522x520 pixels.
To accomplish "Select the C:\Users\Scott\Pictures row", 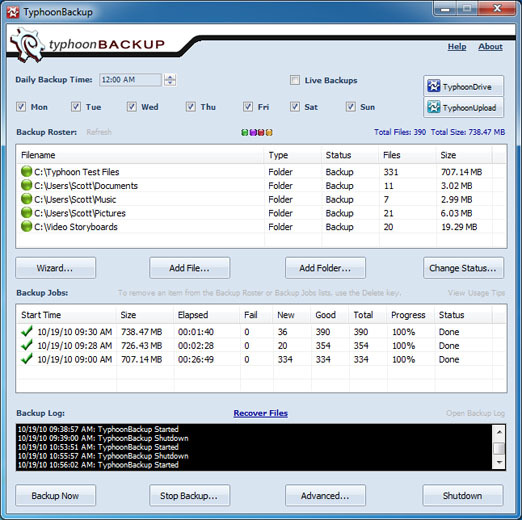I will pyautogui.click(x=261, y=213).
